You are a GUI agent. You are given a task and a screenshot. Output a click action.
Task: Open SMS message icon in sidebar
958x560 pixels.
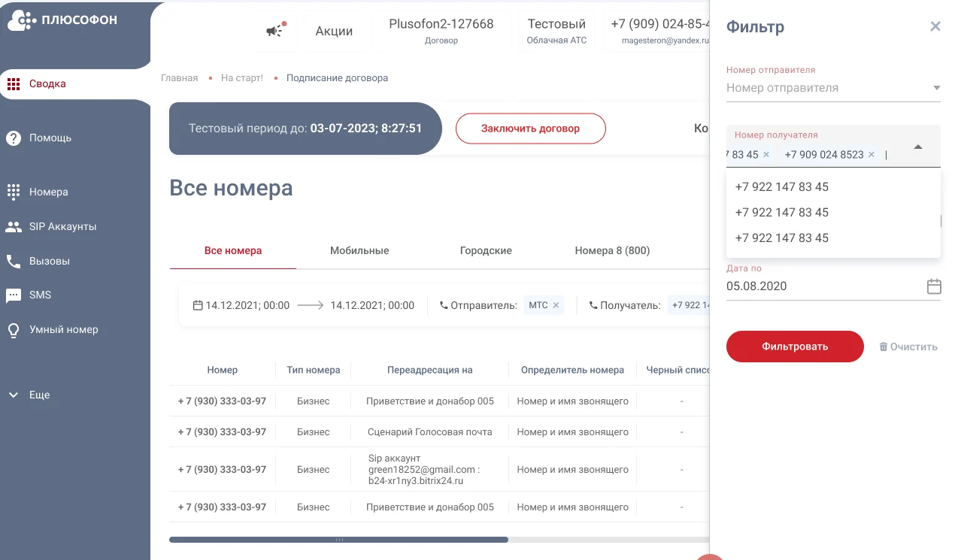pos(13,295)
